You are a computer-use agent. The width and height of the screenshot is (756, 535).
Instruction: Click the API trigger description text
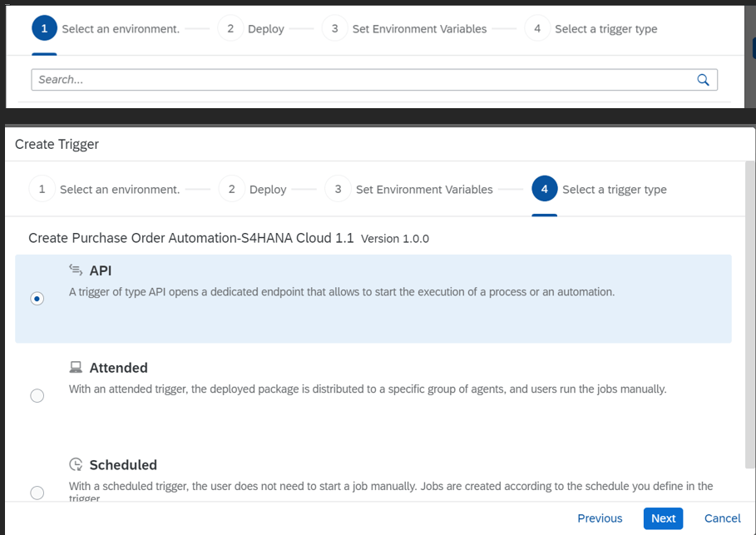[342, 292]
